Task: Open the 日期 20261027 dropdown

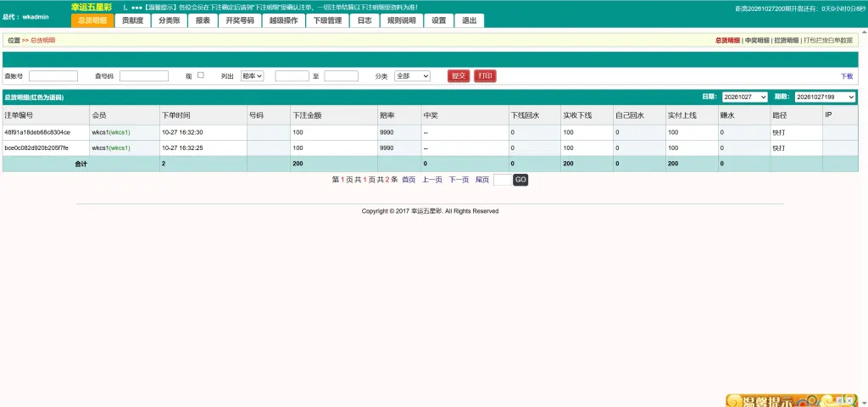Action: click(744, 97)
